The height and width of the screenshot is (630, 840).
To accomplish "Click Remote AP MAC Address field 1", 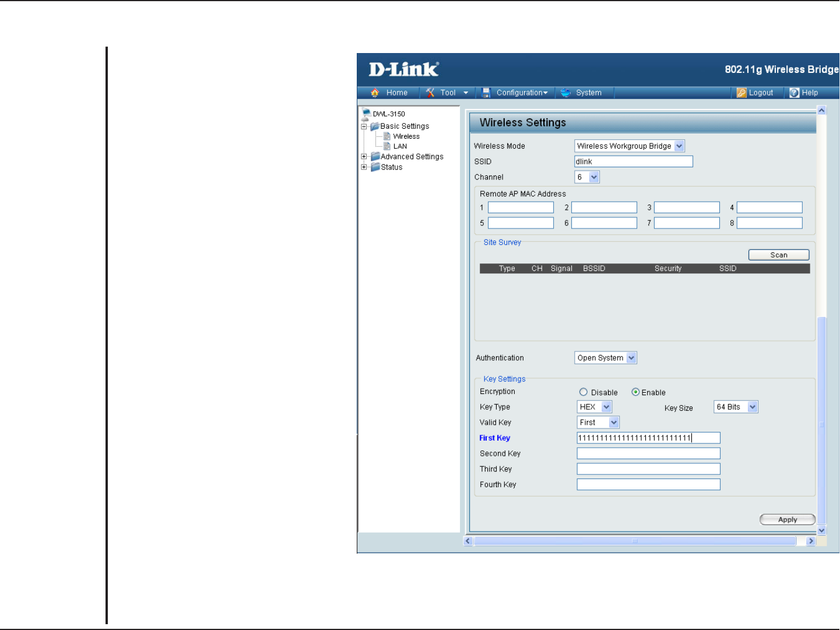I will coord(521,207).
